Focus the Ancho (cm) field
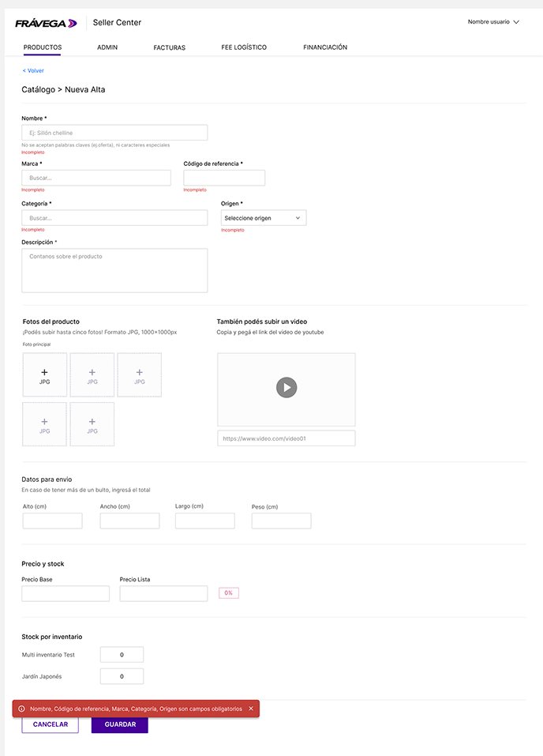The image size is (543, 756). (129, 521)
